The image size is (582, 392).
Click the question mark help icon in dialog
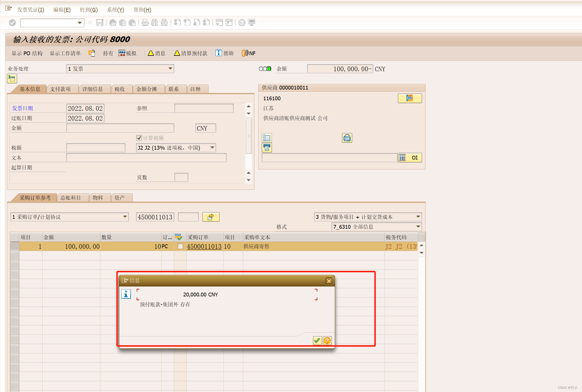coord(327,340)
